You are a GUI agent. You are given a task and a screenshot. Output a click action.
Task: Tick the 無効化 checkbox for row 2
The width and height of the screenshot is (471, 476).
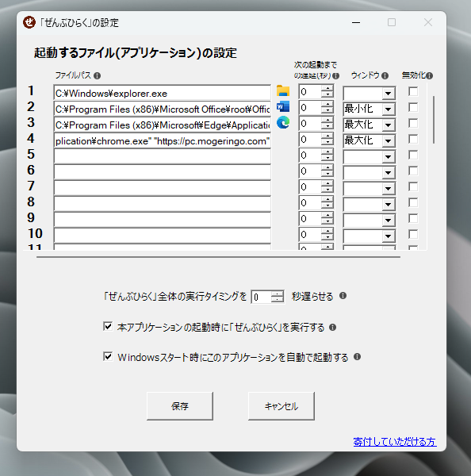[x=413, y=107]
